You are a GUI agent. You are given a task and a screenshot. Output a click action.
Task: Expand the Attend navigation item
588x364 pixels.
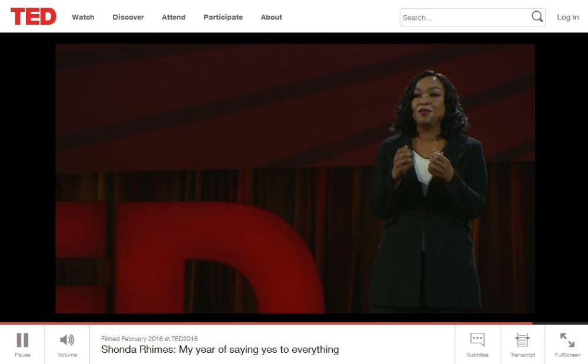pyautogui.click(x=173, y=17)
